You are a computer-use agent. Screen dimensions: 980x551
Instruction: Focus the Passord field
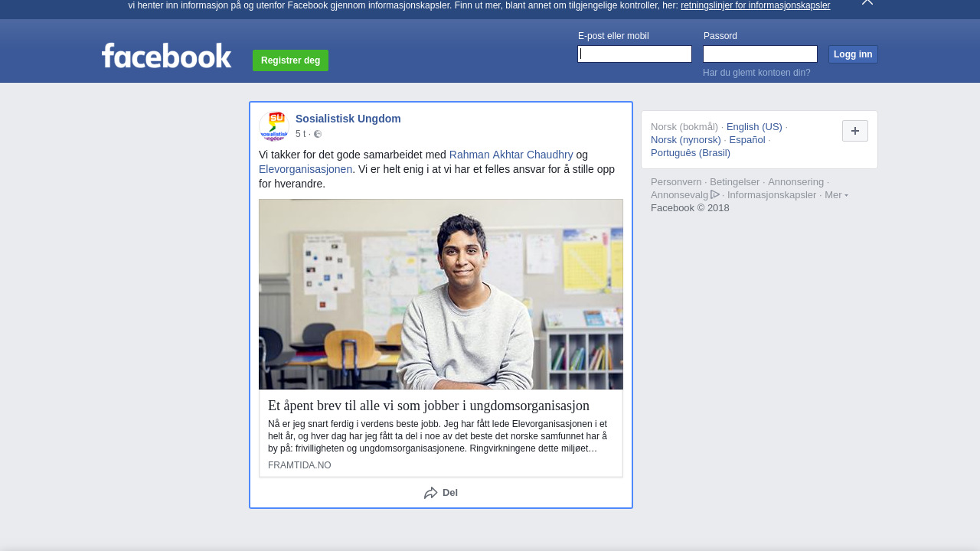(x=760, y=54)
